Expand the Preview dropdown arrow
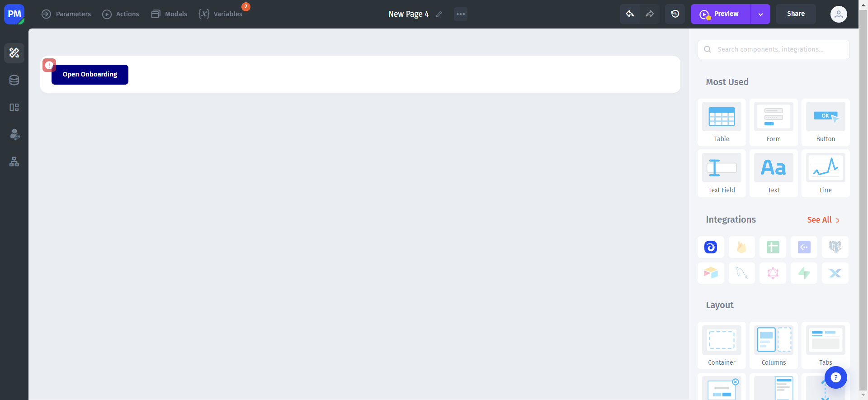Viewport: 868px width, 400px height. coord(760,14)
